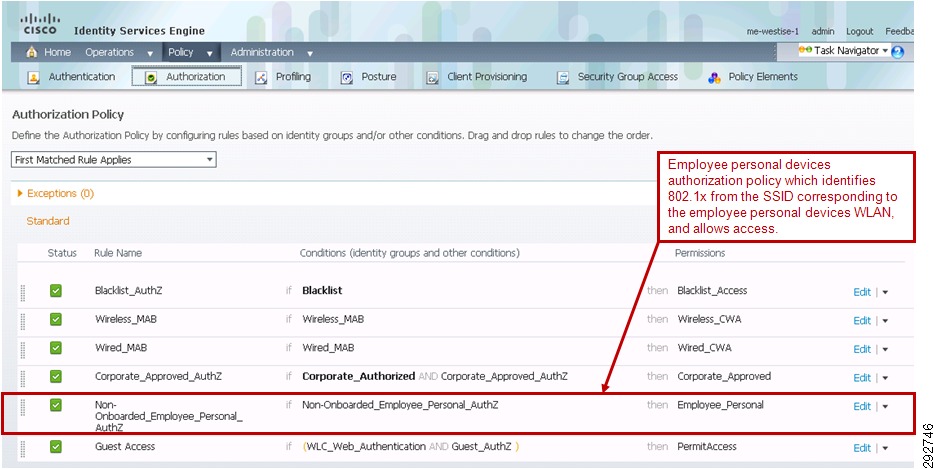
Task: Open the Security Group Access tab
Action: coord(628,77)
